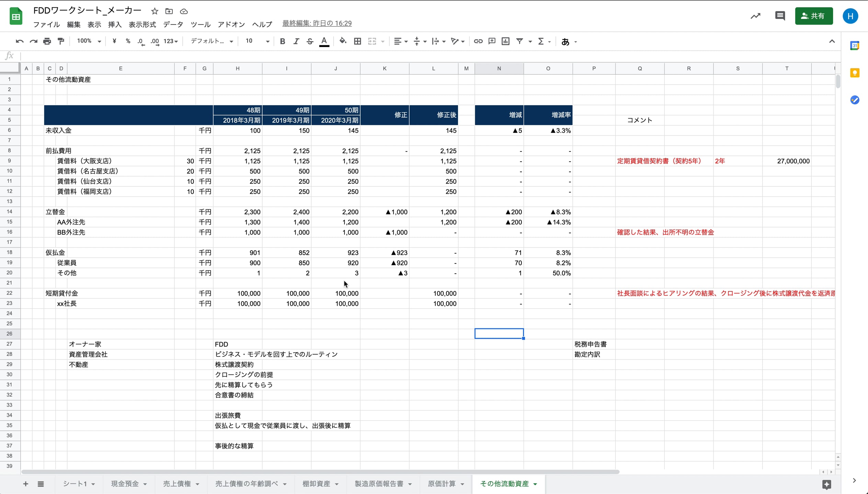Click the print icon in toolbar
The height and width of the screenshot is (494, 868).
tap(47, 41)
